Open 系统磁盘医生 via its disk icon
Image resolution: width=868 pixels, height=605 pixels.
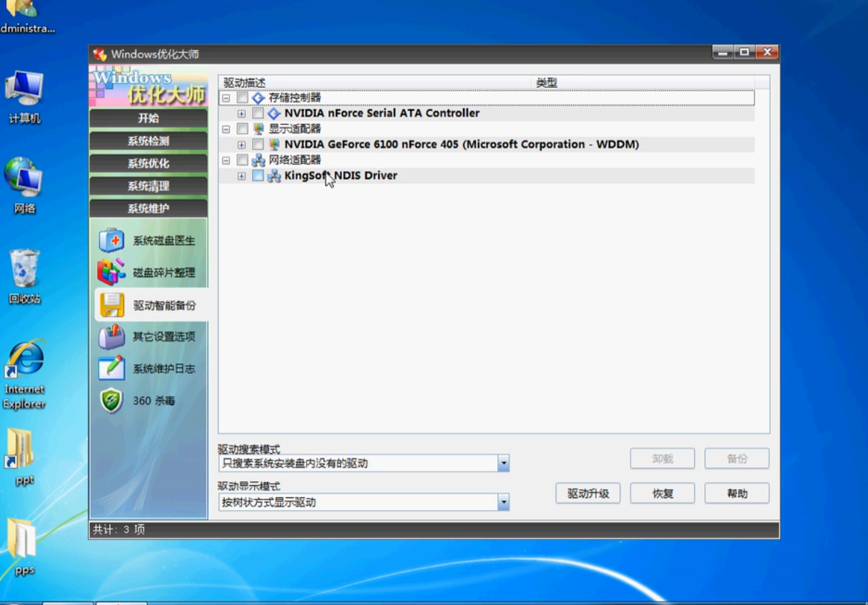111,240
